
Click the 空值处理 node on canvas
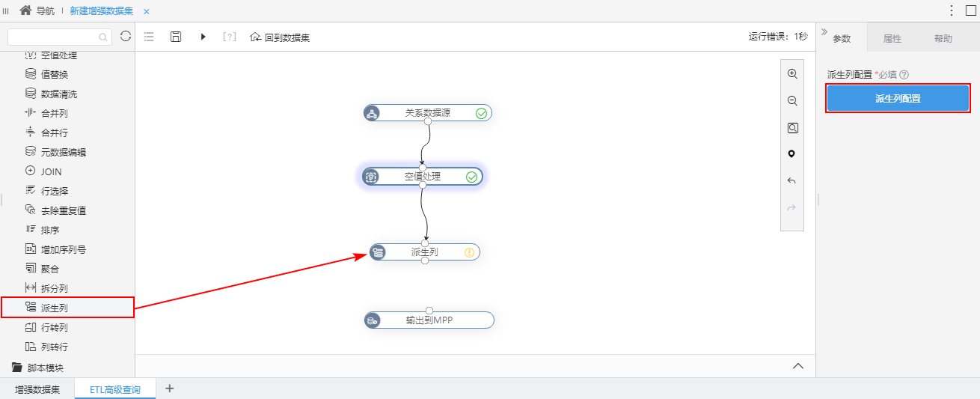pos(423,177)
